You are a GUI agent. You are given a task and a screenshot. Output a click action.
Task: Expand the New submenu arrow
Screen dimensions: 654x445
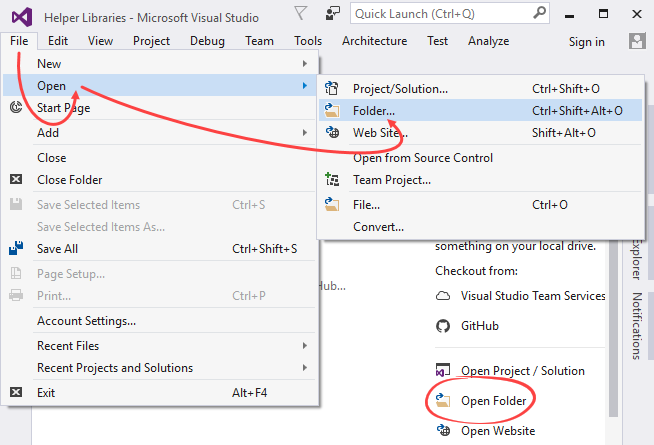coord(305,63)
